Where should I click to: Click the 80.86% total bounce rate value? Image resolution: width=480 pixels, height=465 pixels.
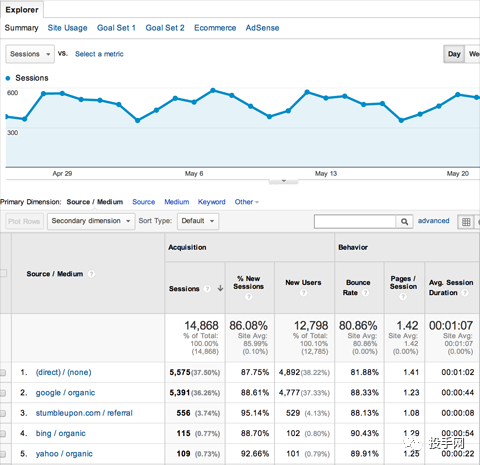point(358,326)
